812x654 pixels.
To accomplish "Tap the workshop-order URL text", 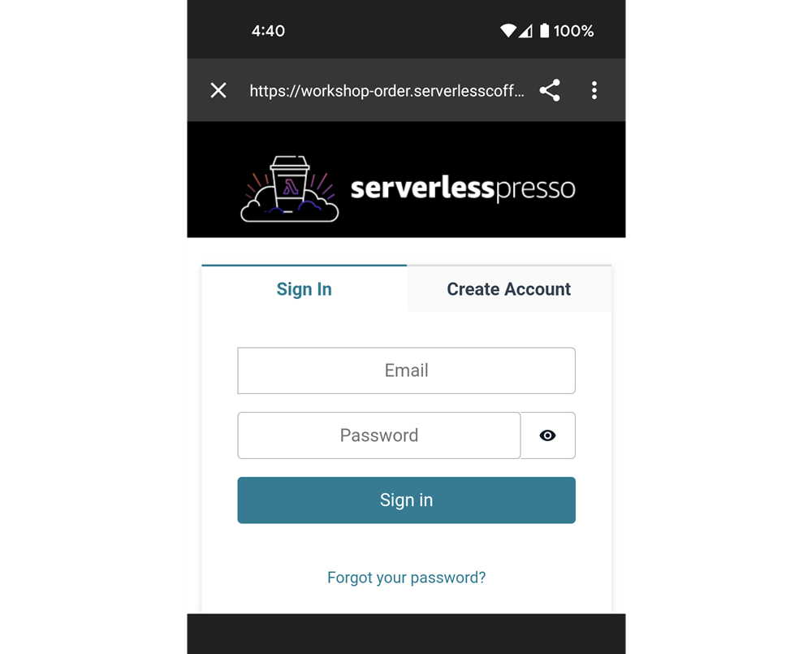I will point(387,91).
